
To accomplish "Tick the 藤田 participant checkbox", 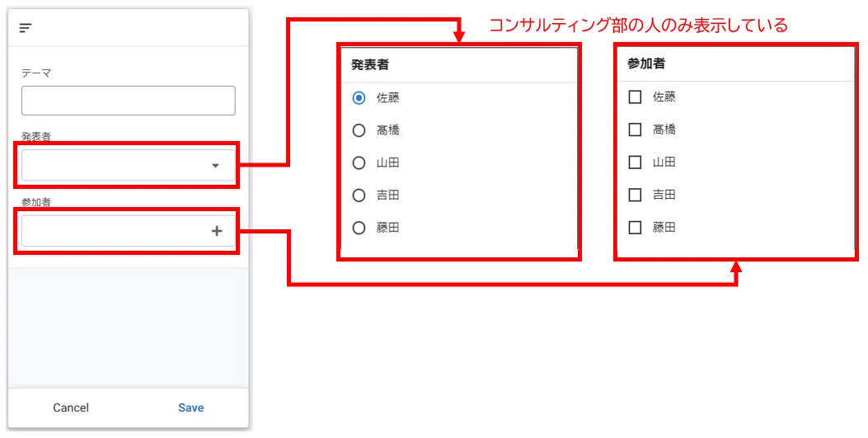I will point(635,228).
